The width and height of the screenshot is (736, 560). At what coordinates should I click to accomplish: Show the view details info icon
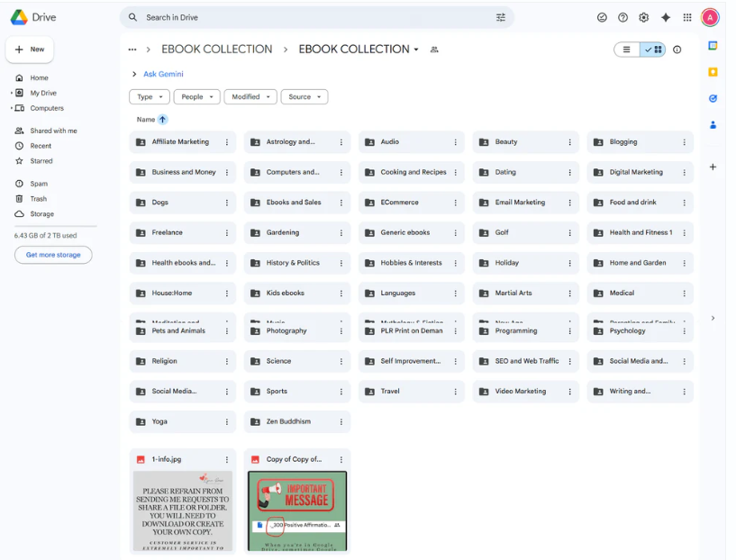point(677,50)
